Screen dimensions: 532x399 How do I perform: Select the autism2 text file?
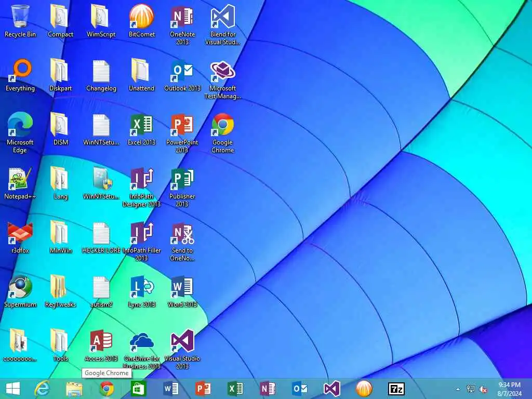(x=101, y=291)
